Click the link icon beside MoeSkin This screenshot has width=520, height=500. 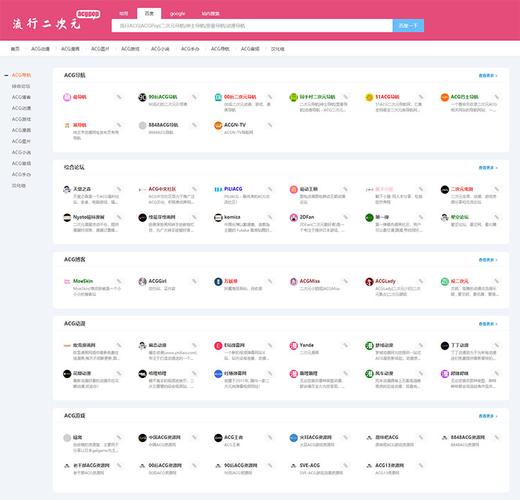point(119,281)
